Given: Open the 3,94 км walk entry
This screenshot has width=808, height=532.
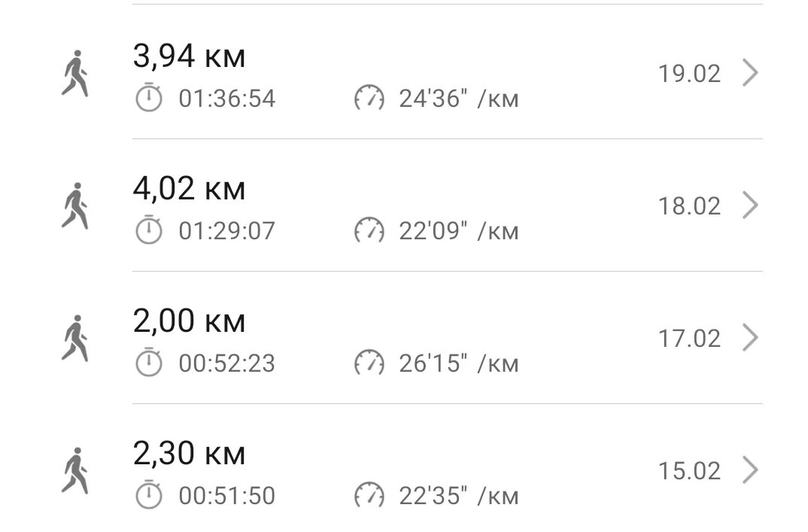Looking at the screenshot, I should (189, 56).
